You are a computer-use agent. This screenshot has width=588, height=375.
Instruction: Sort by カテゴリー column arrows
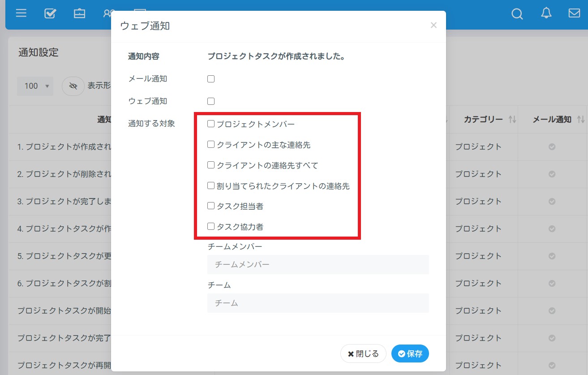coord(512,120)
